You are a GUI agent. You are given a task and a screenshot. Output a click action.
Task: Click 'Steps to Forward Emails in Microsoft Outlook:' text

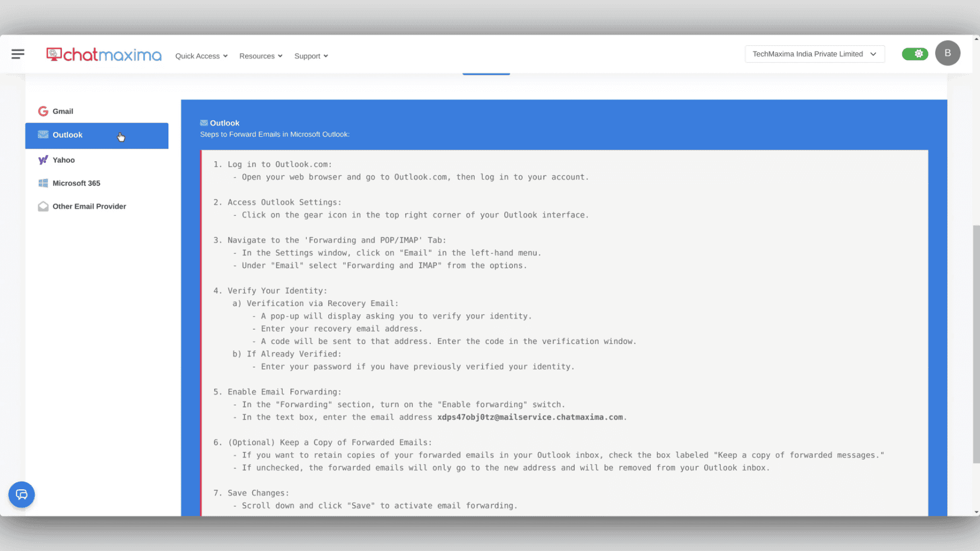275,134
